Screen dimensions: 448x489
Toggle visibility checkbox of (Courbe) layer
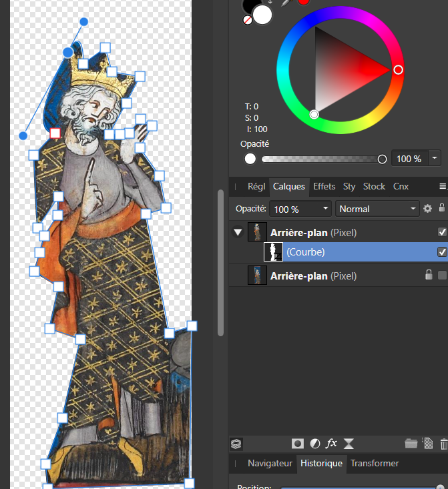point(442,252)
